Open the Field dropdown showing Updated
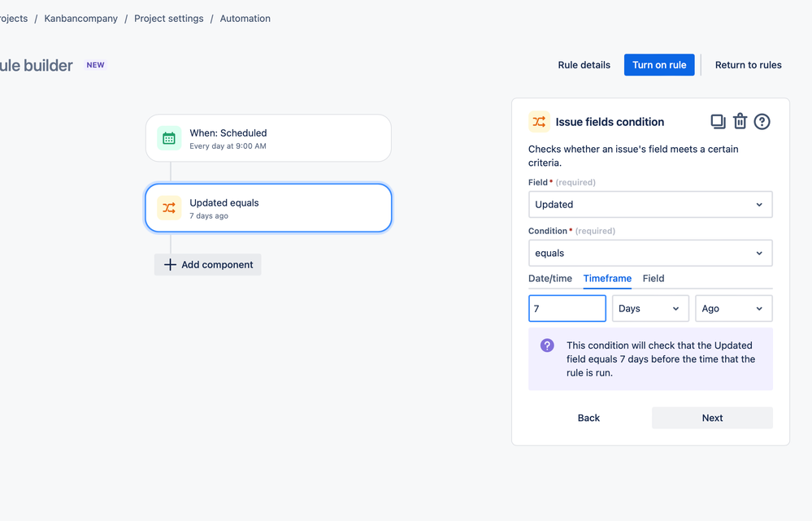 [650, 205]
